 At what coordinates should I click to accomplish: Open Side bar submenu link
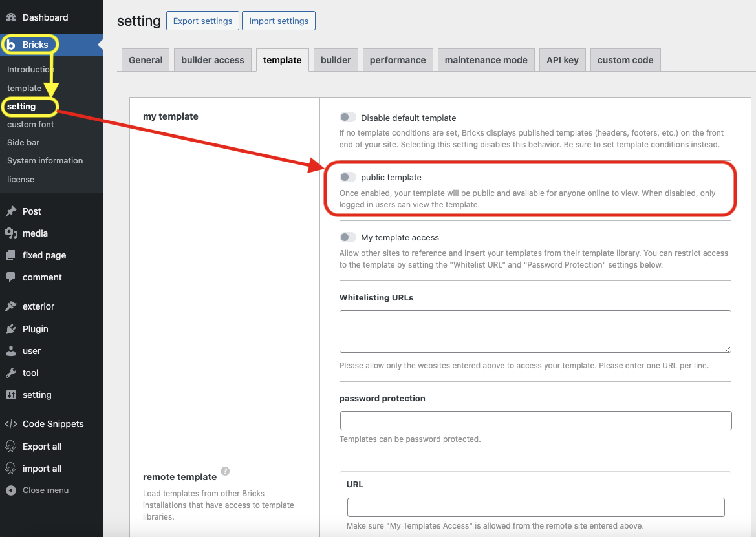point(23,143)
